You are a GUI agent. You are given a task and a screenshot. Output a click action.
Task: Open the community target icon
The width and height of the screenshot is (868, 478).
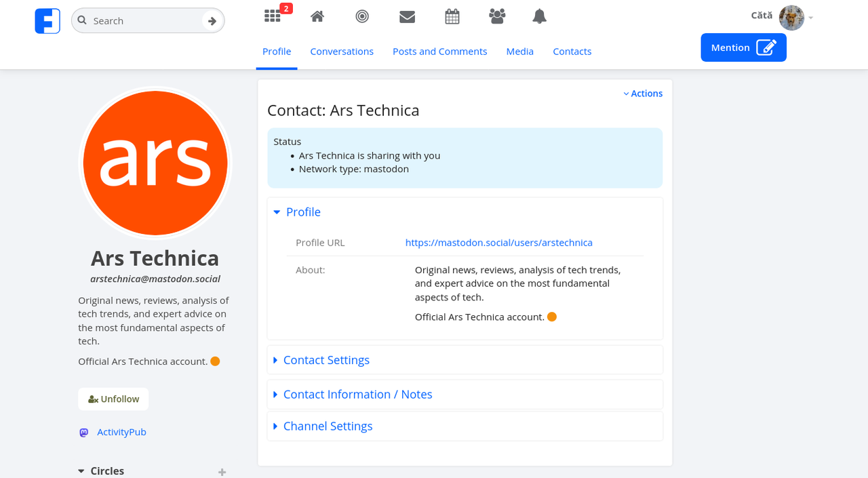(x=362, y=16)
